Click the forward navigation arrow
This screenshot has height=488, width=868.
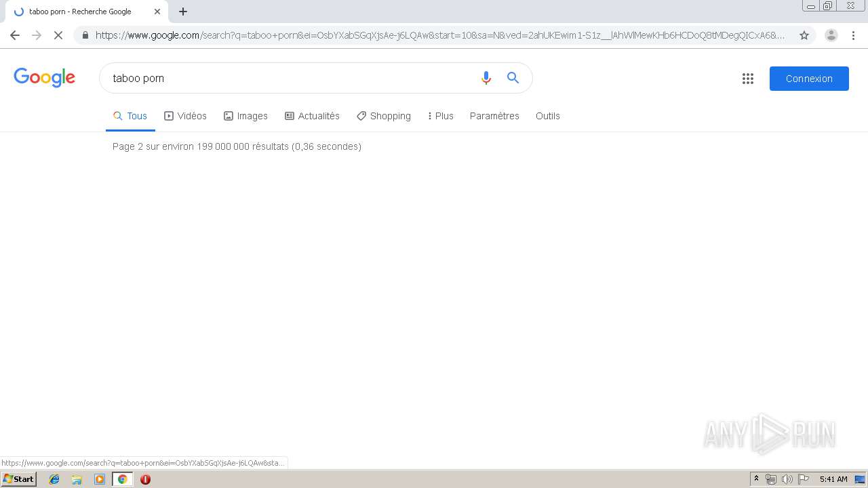pos(37,35)
